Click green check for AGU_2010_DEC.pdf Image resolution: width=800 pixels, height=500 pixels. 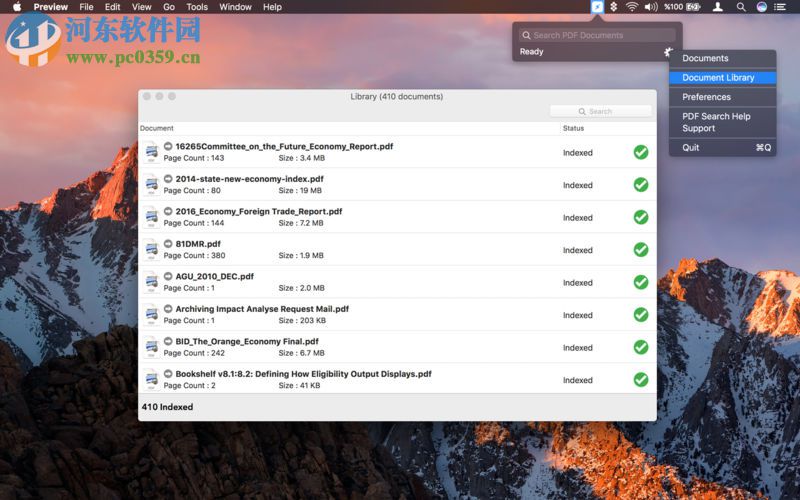point(641,282)
